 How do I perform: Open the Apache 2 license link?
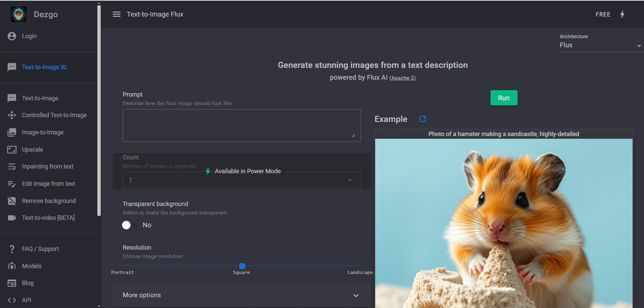(x=402, y=78)
